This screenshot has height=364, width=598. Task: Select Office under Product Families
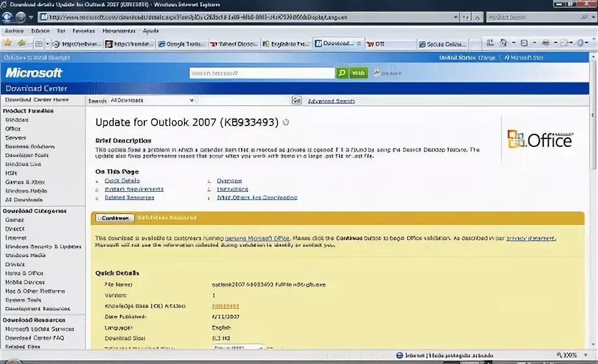pyautogui.click(x=12, y=129)
